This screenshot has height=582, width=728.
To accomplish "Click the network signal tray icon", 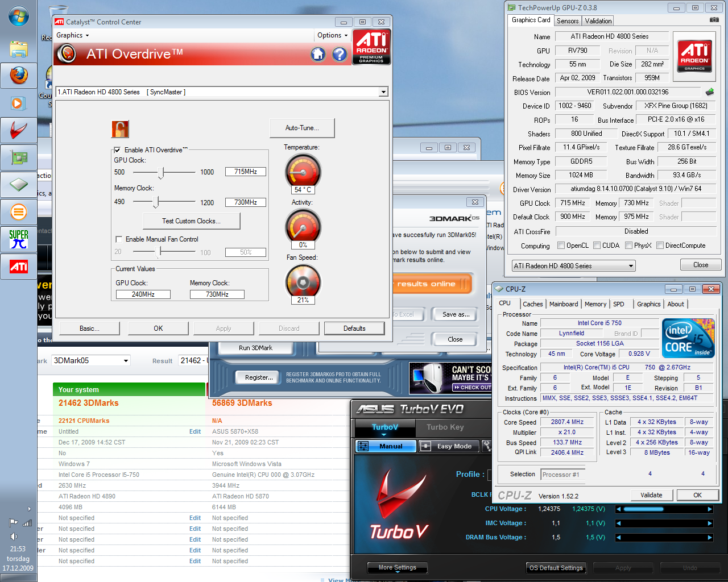I will (27, 523).
